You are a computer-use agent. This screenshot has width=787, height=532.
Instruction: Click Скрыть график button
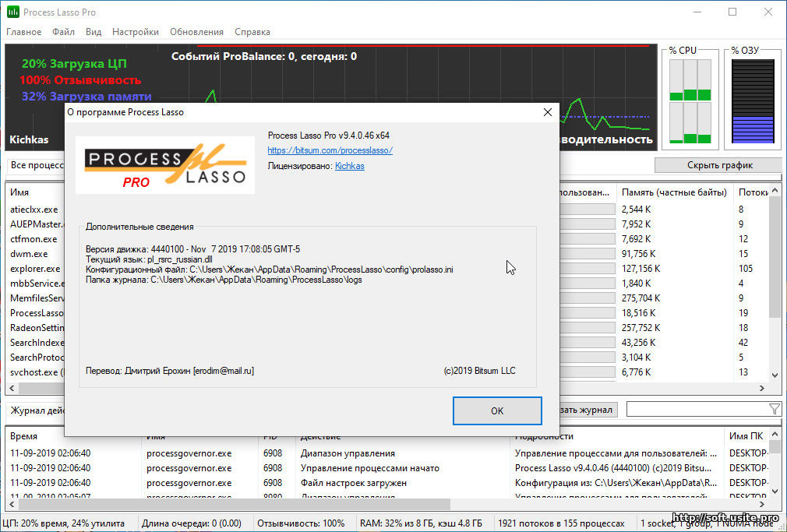719,165
